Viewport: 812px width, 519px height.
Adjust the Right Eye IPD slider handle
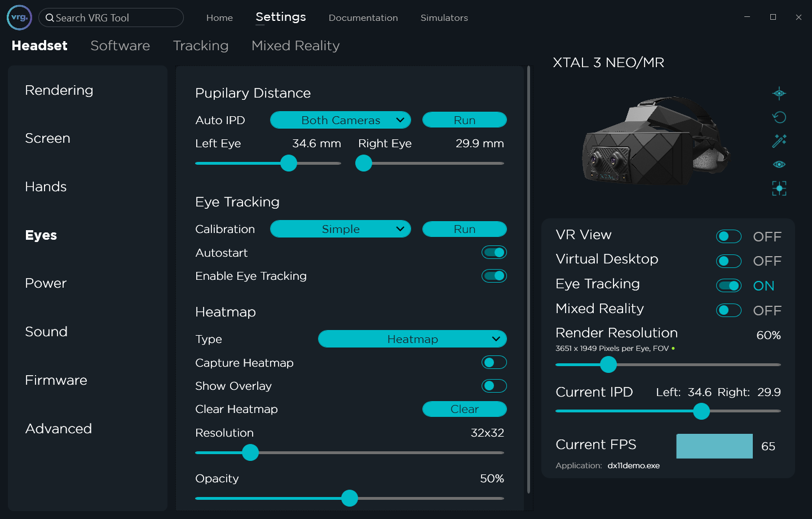(364, 163)
